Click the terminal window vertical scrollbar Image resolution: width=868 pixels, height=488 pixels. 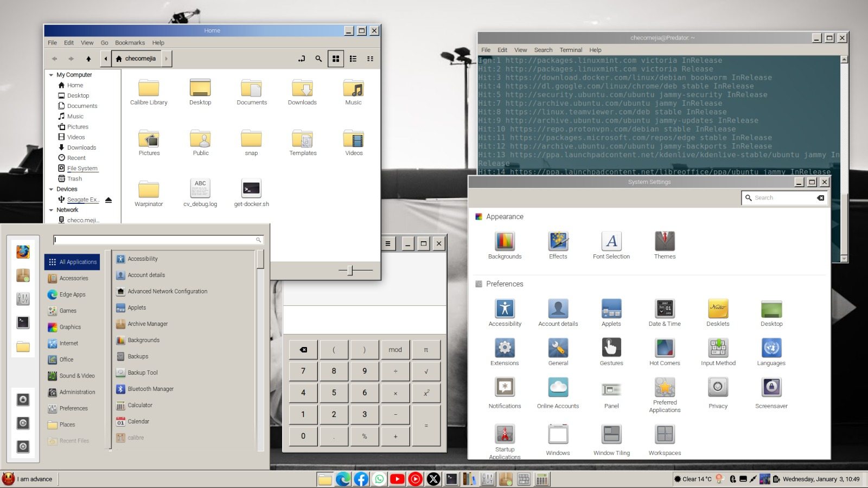[844, 159]
